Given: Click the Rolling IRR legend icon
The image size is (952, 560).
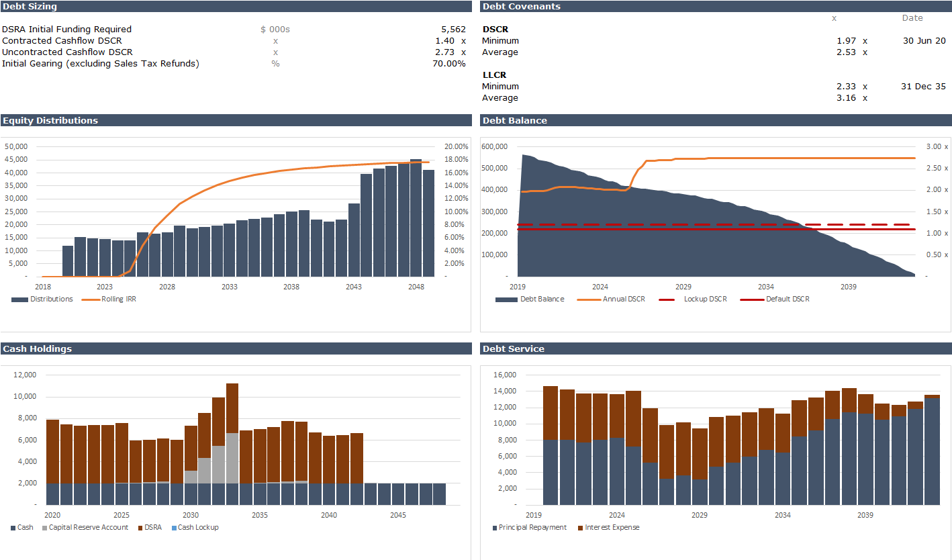Looking at the screenshot, I should tap(89, 299).
